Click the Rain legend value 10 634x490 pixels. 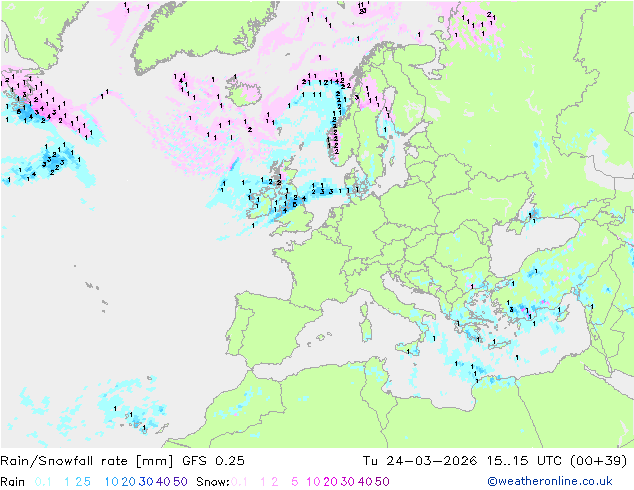(111, 482)
